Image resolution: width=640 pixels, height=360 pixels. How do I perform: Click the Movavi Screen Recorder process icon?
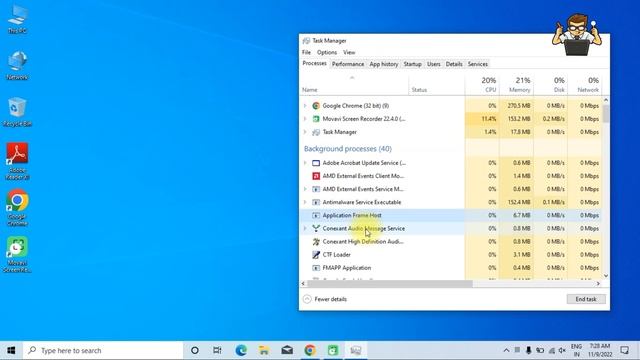pos(316,119)
